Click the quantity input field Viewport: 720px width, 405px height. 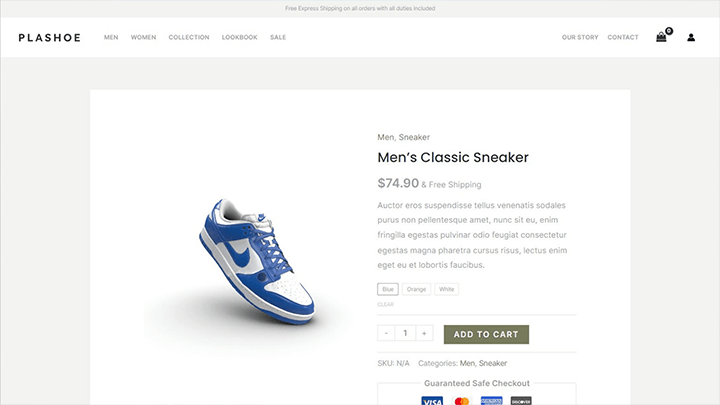(x=405, y=333)
